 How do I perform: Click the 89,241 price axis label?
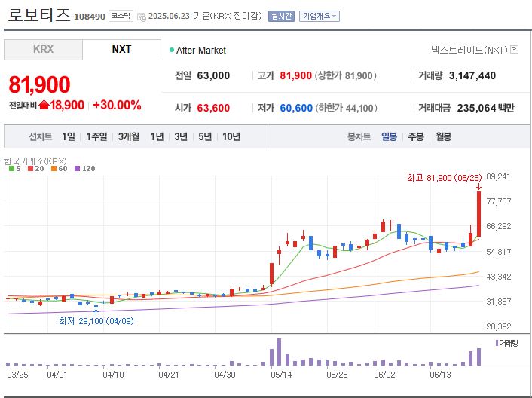pyautogui.click(x=498, y=176)
